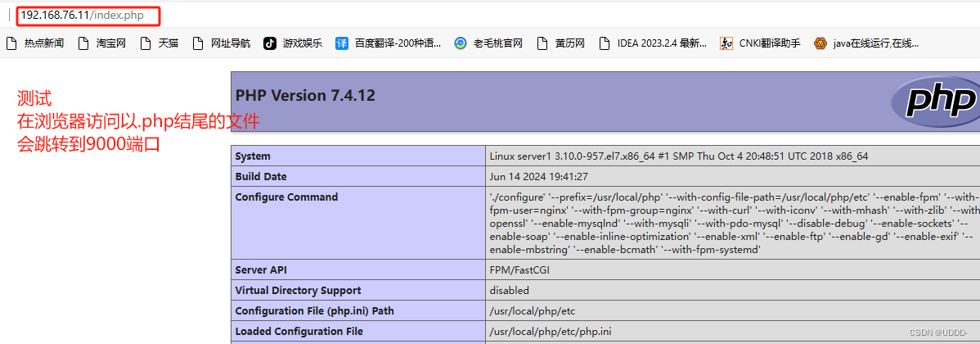Open the IDEA 2023.2.4 bookmark

click(x=653, y=43)
